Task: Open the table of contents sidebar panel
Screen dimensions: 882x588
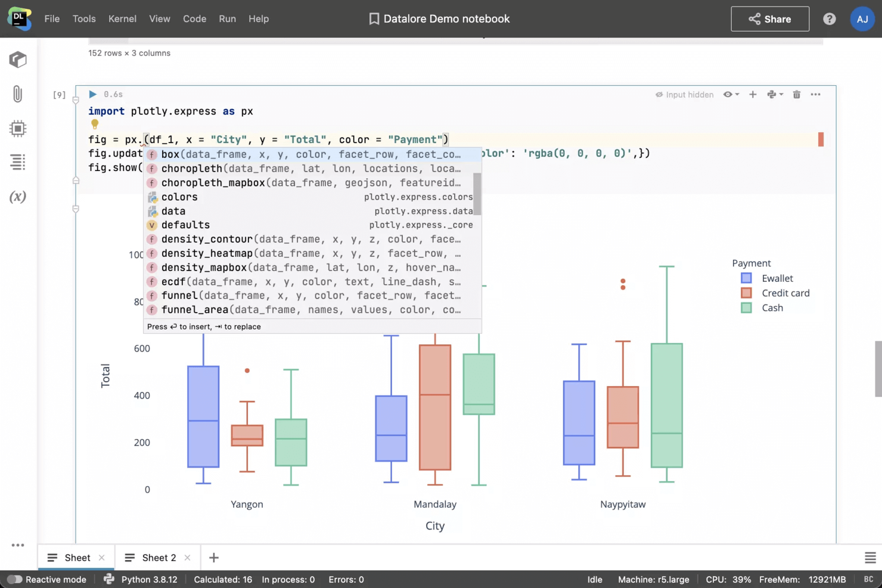Action: click(x=18, y=162)
